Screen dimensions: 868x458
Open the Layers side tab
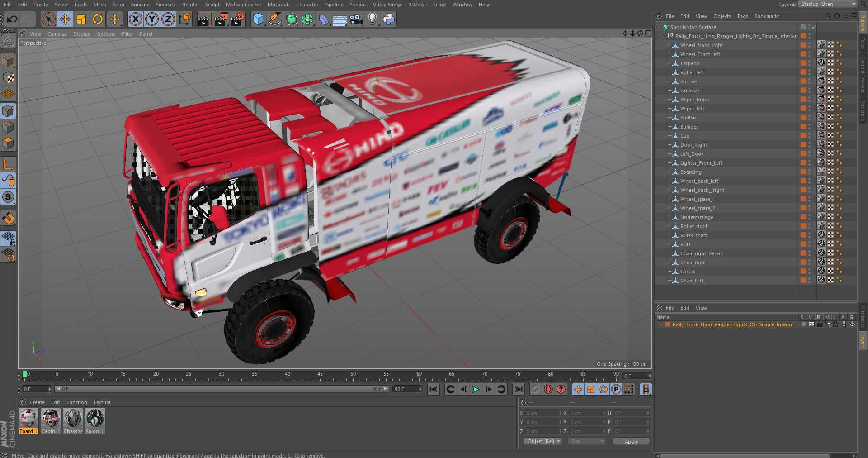(x=863, y=340)
